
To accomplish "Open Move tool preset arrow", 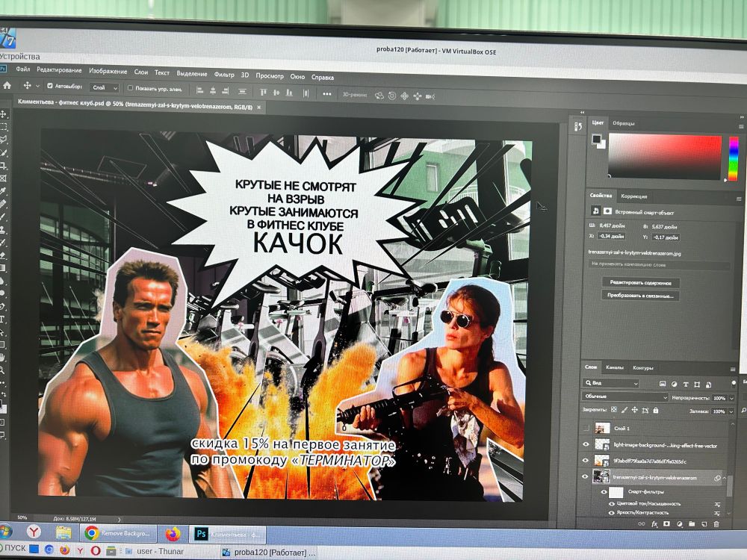I will pos(37,86).
